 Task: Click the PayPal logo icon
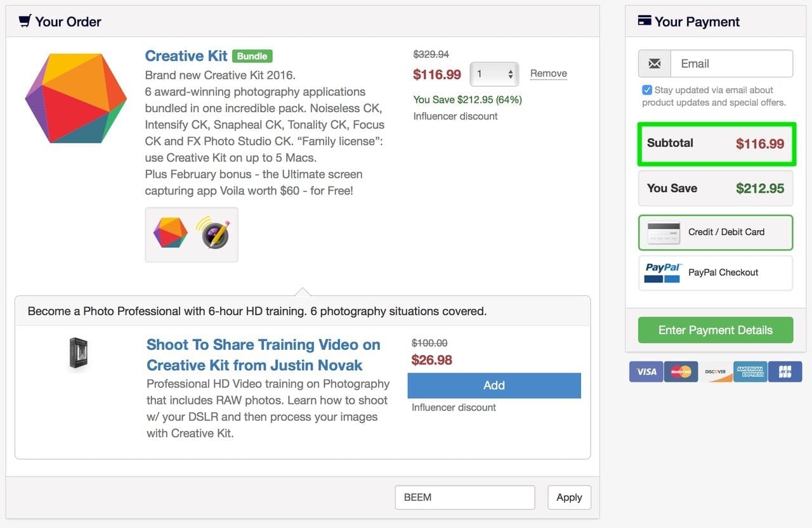663,273
